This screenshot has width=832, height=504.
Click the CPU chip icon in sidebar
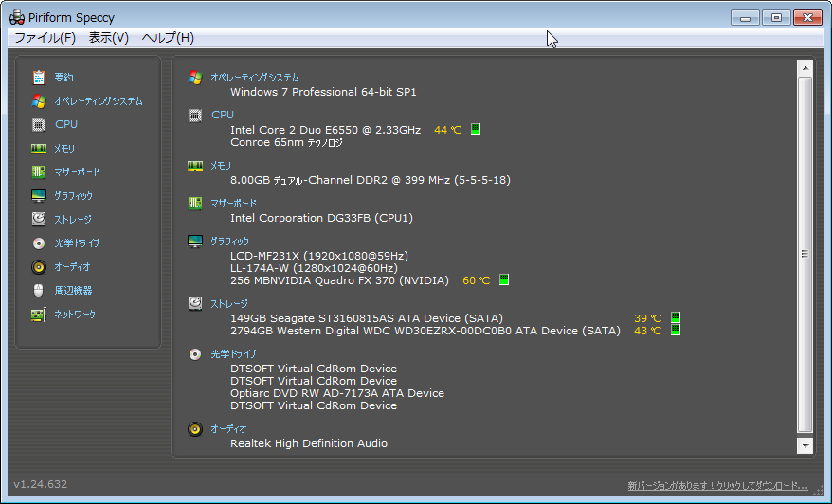(38, 125)
